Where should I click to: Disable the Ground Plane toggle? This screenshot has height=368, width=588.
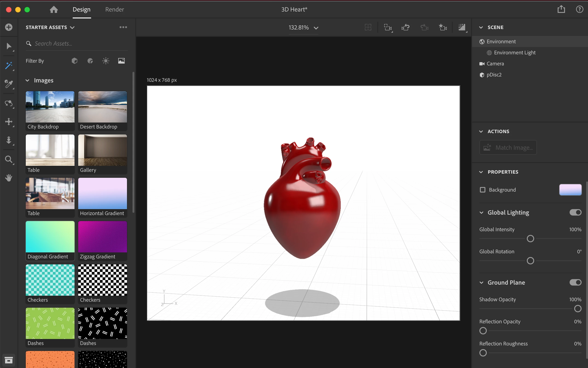(x=575, y=282)
